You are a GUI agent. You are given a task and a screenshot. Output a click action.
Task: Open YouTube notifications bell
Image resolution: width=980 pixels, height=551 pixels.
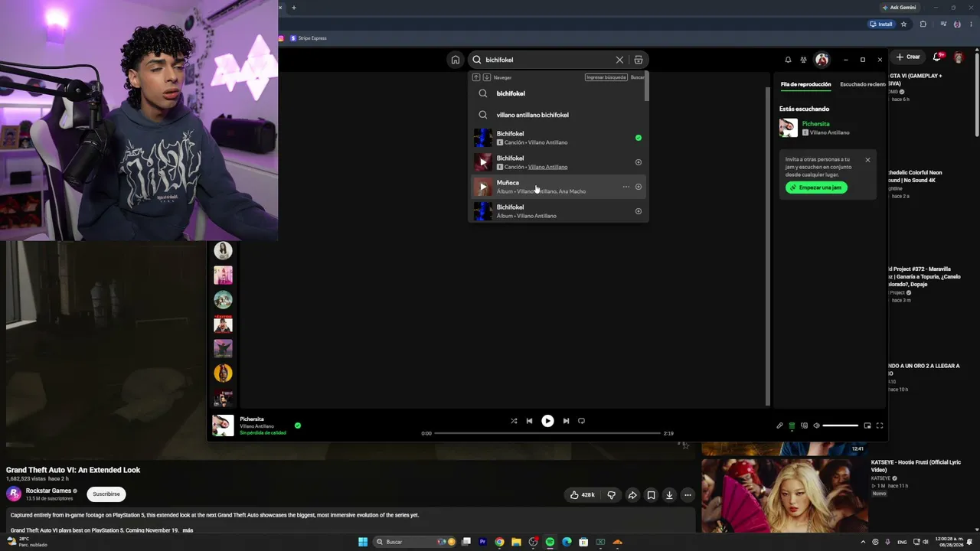click(x=938, y=57)
